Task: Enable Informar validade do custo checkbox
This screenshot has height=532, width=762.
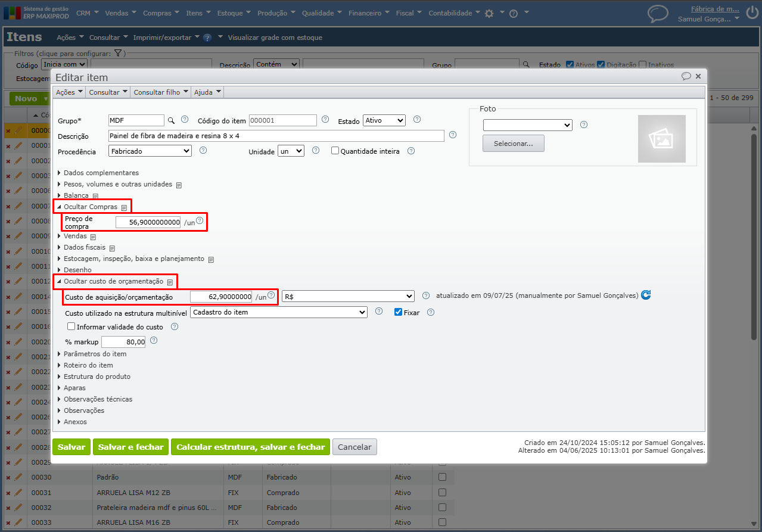Action: point(71,326)
